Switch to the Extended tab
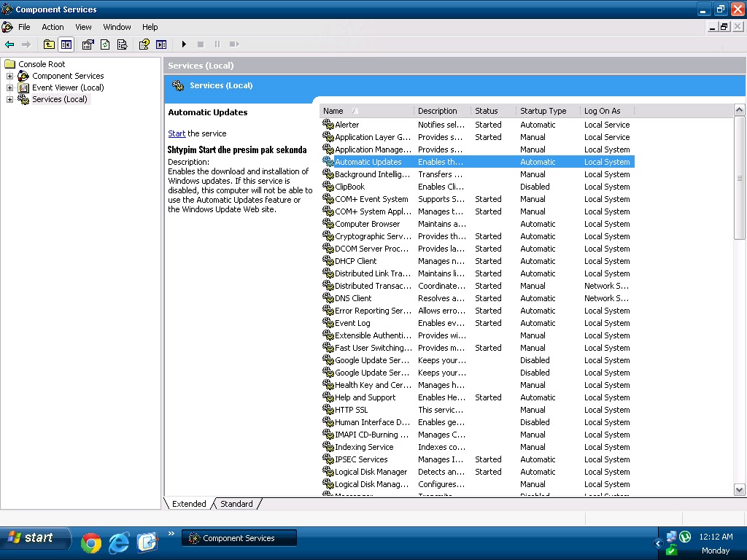Image resolution: width=747 pixels, height=560 pixels. (189, 504)
